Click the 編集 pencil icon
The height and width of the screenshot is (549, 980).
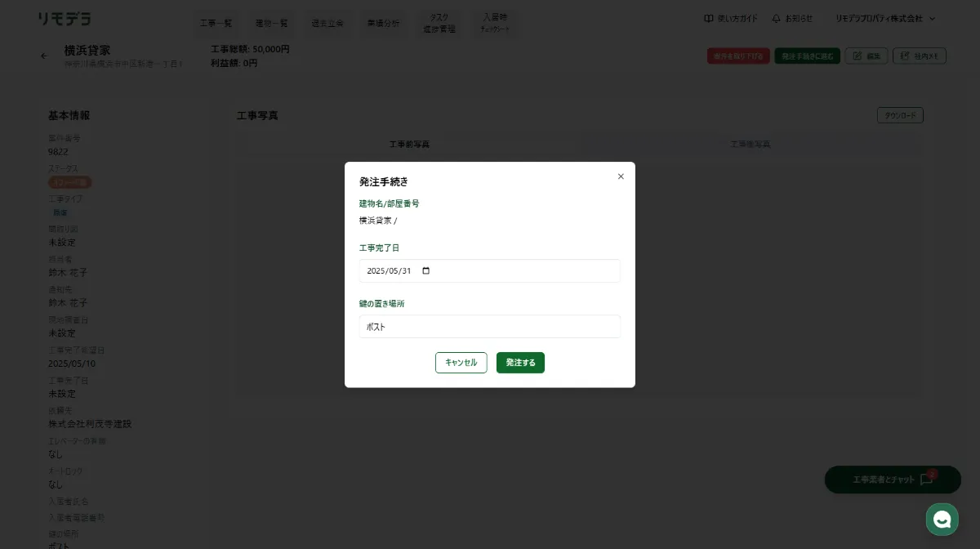857,56
